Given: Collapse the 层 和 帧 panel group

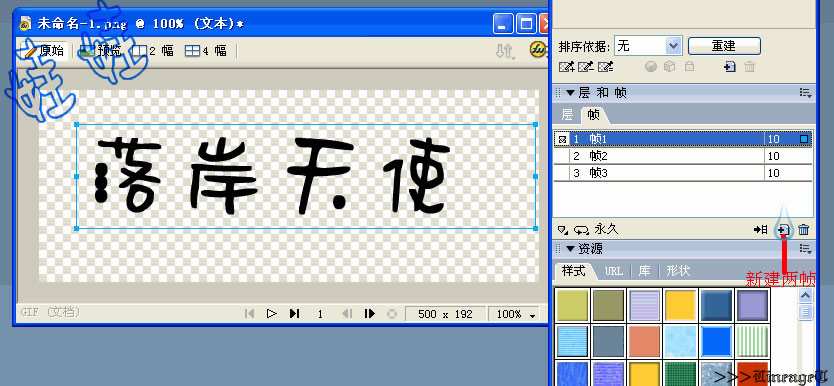Looking at the screenshot, I should click(570, 93).
